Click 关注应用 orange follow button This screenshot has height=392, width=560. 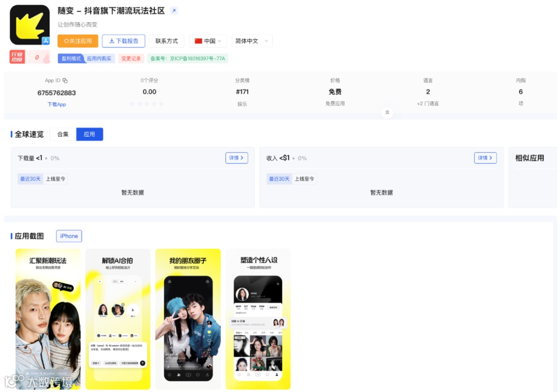pos(78,41)
